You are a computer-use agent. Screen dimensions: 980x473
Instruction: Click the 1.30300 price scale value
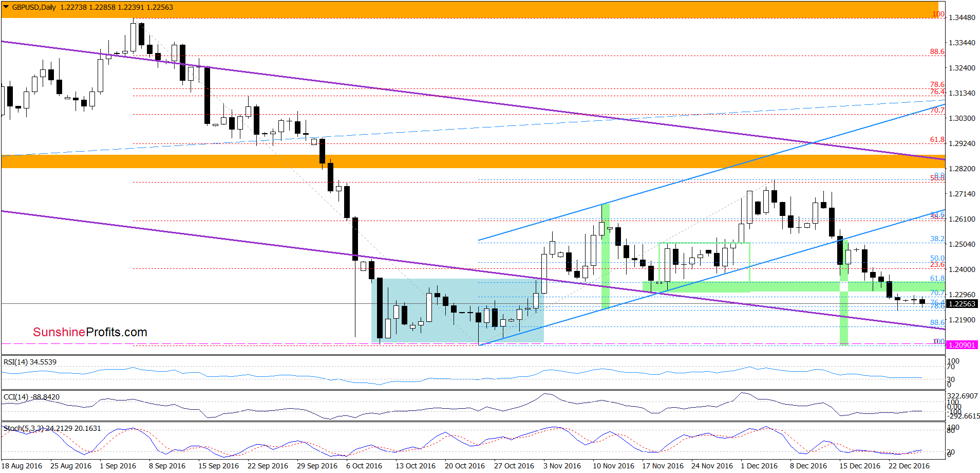[962, 118]
